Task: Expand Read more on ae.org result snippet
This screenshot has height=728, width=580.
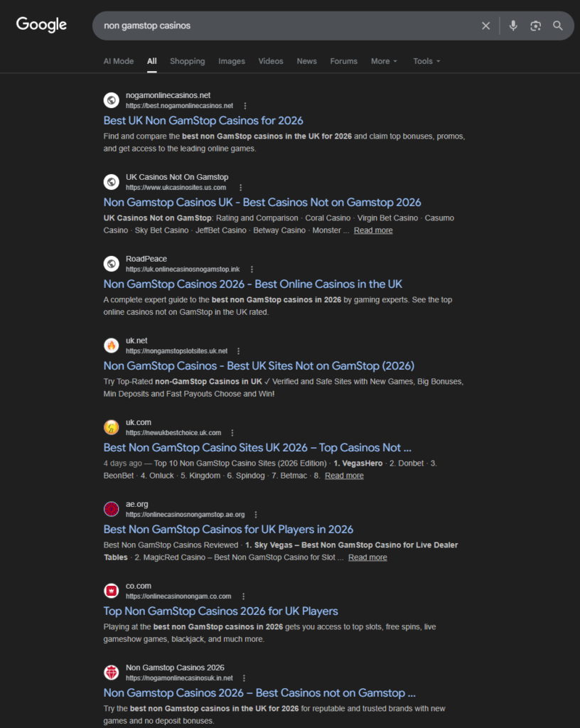Action: tap(367, 557)
